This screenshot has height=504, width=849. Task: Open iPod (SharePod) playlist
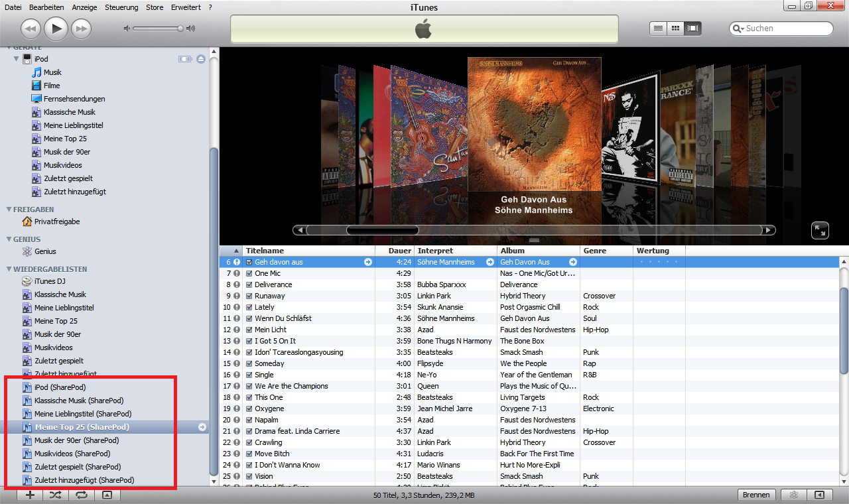tap(60, 387)
